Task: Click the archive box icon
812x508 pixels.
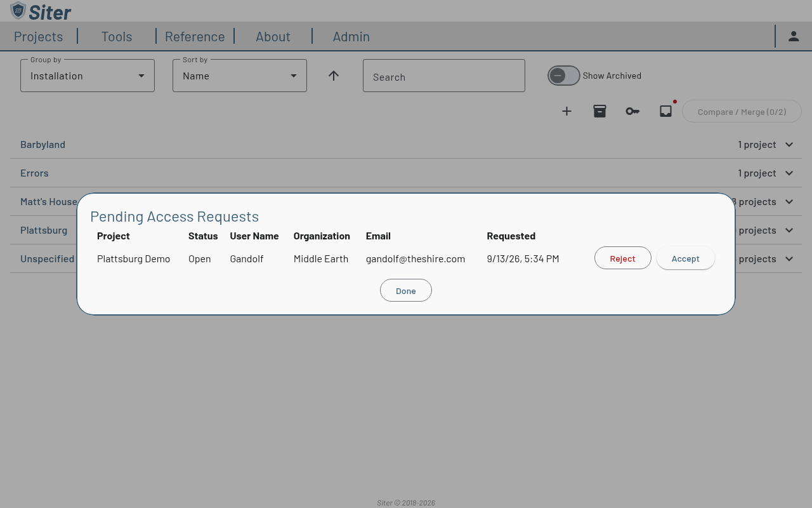Action: [599, 111]
